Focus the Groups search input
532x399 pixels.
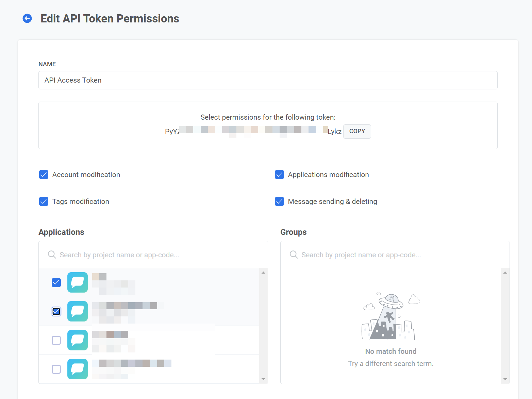401,255
